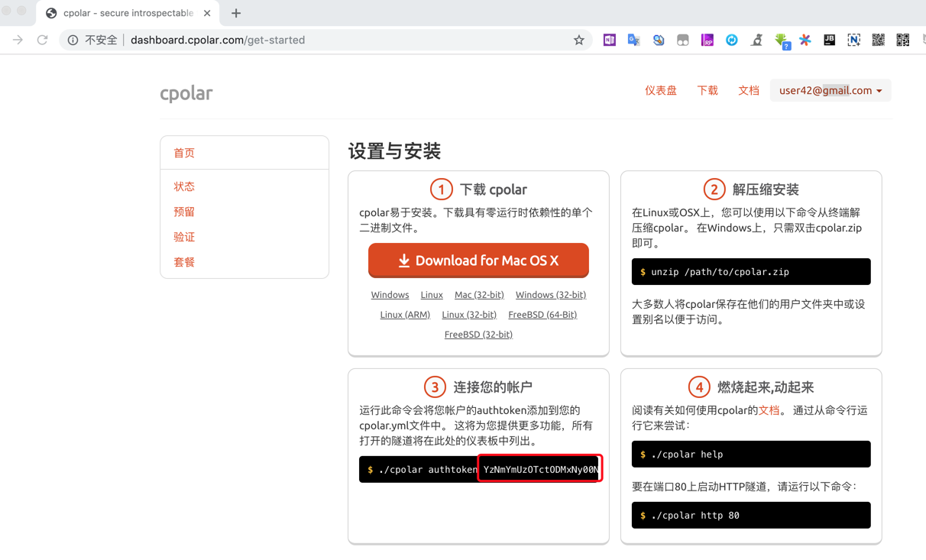Image resolution: width=926 pixels, height=560 pixels.
Task: Click Download for Mac OS X button
Action: point(478,261)
